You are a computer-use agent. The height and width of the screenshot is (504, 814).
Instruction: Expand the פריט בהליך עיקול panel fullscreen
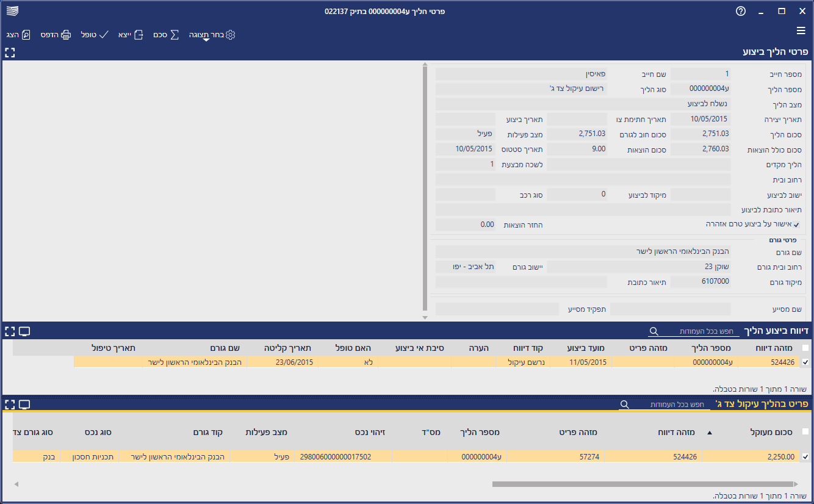[x=9, y=405]
